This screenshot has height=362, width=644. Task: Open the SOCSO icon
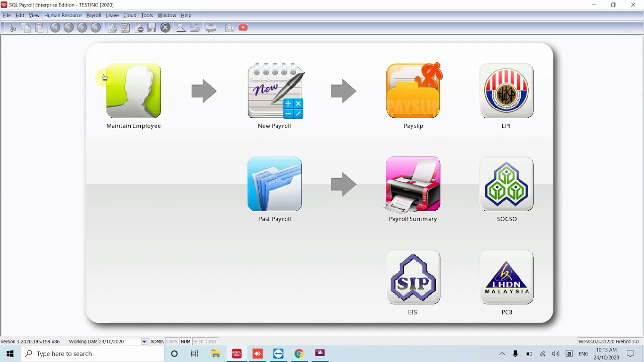507,184
